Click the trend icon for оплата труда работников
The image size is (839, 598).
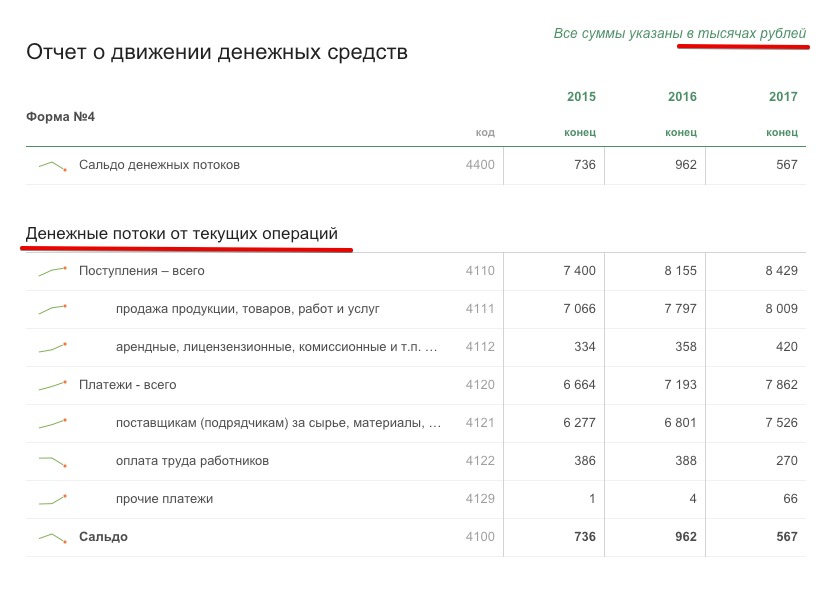point(52,461)
